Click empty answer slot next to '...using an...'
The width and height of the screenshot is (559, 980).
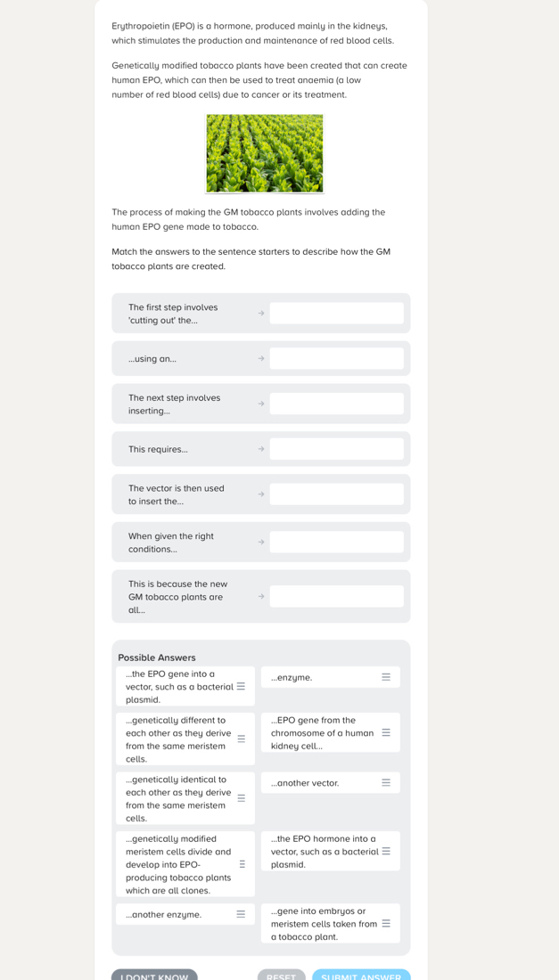336,358
